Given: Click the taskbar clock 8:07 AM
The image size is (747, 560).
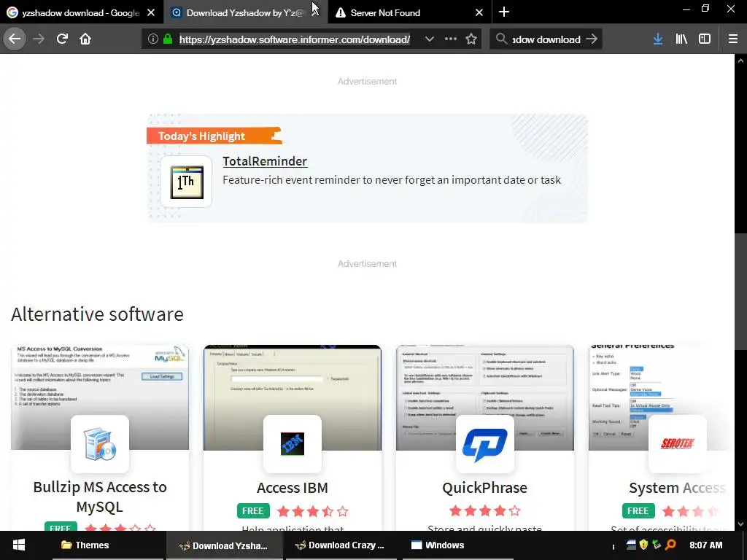Looking at the screenshot, I should pyautogui.click(x=705, y=545).
